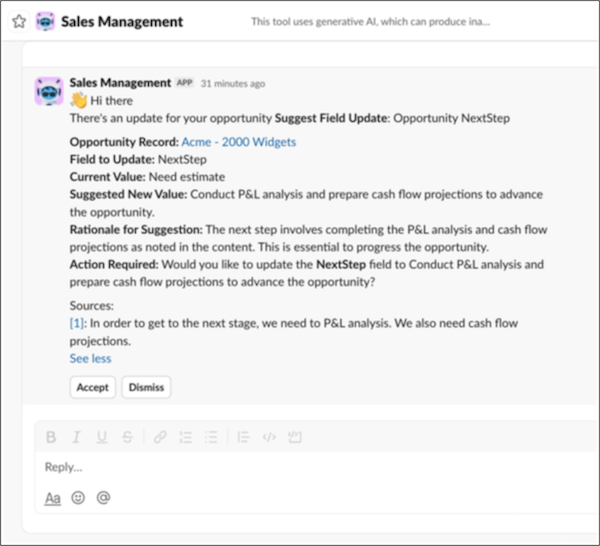Viewport: 600px width, 546px height.
Task: Open the Sales Management bot avatar in the message
Action: click(x=49, y=91)
